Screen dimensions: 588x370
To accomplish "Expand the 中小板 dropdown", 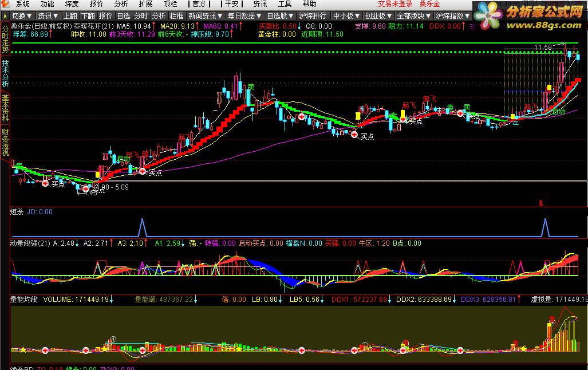I will pyautogui.click(x=346, y=16).
